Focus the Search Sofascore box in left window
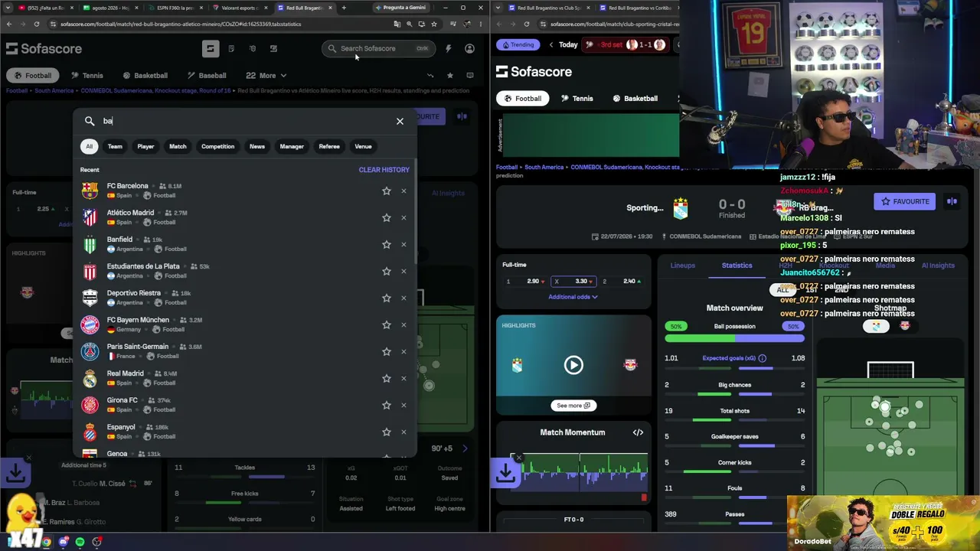The height and width of the screenshot is (551, 980). click(378, 48)
